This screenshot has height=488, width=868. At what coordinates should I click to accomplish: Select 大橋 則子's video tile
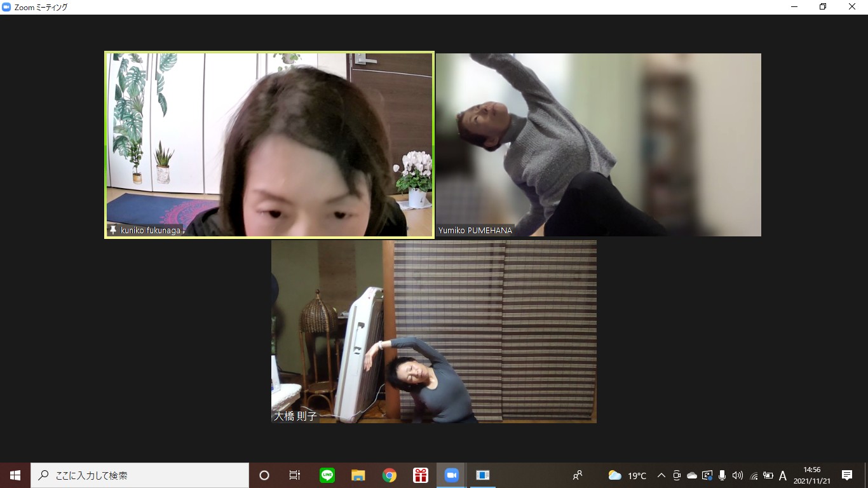tap(434, 331)
